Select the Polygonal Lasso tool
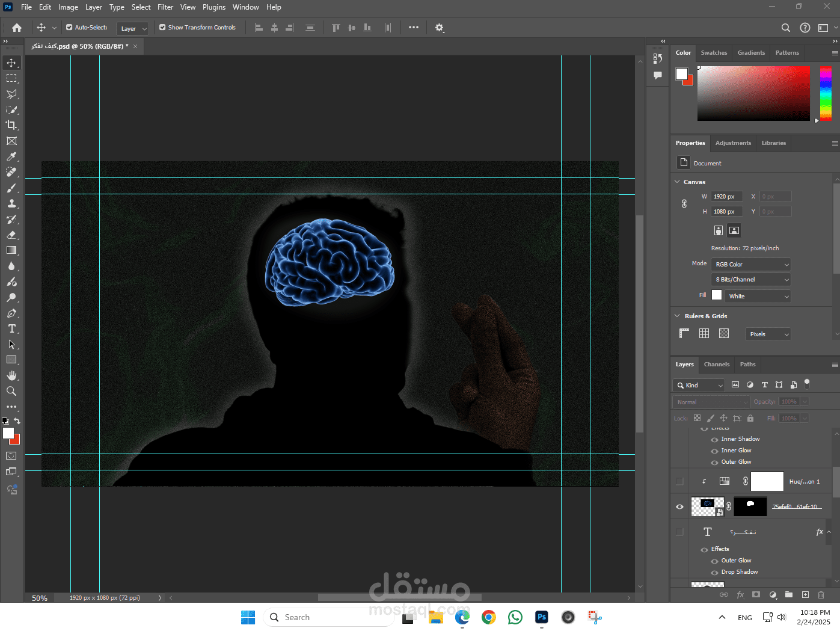Viewport: 840px width, 631px height. click(x=11, y=94)
